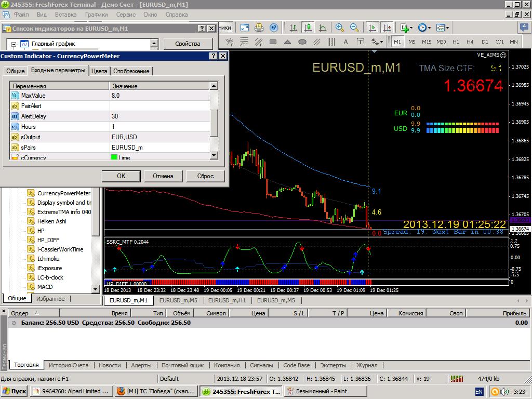Image resolution: width=532 pixels, height=399 pixels.
Task: Open the Журнал terminal tab
Action: point(367,365)
